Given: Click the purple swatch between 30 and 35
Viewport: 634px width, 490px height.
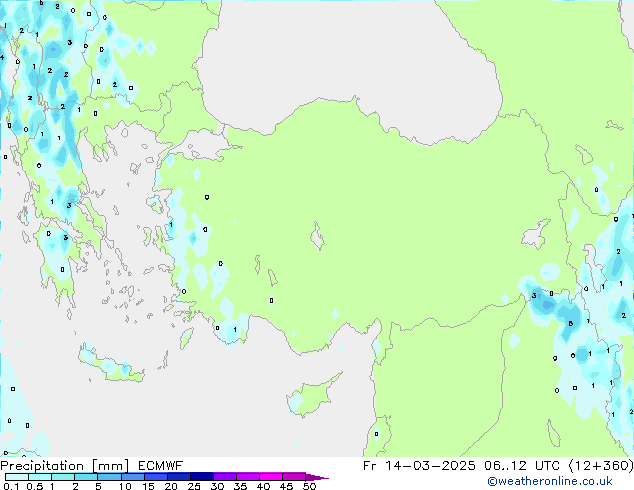Looking at the screenshot, I should point(224,477).
